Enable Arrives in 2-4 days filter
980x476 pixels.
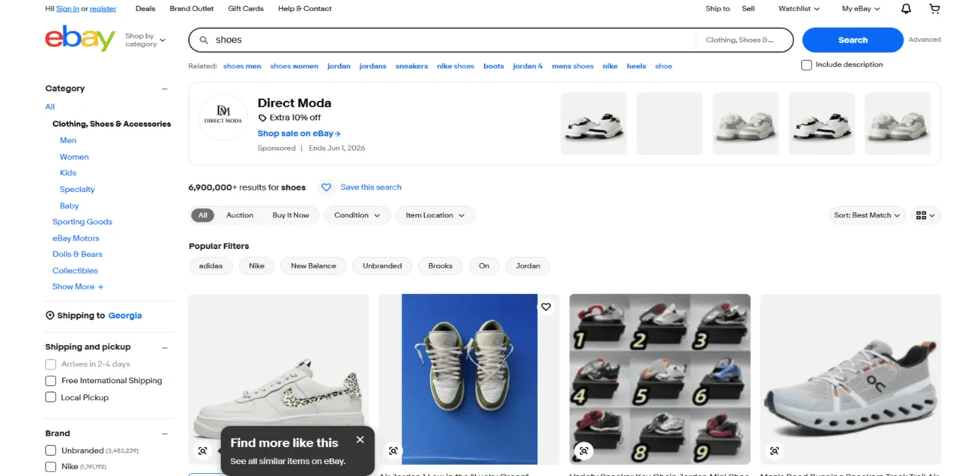[x=51, y=364]
